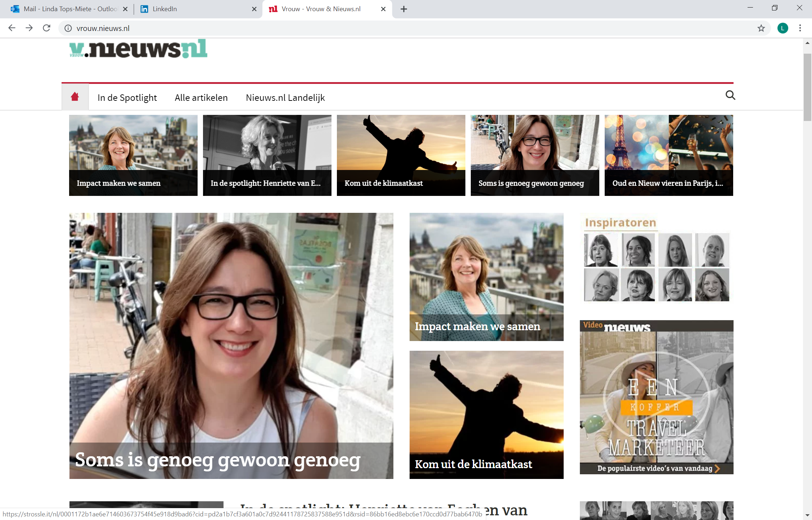Screen dimensions: 812x520
Task: Click the page scrollbar up arrow
Action: (807, 43)
